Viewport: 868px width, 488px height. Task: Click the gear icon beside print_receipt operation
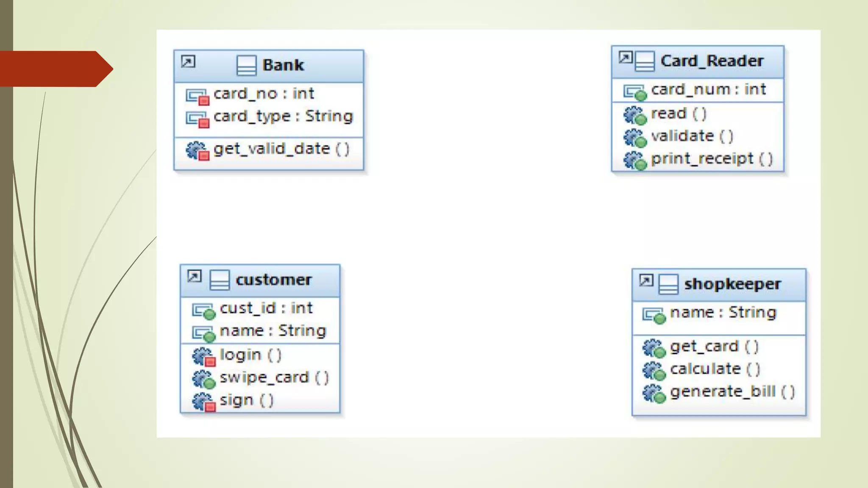[x=635, y=160]
